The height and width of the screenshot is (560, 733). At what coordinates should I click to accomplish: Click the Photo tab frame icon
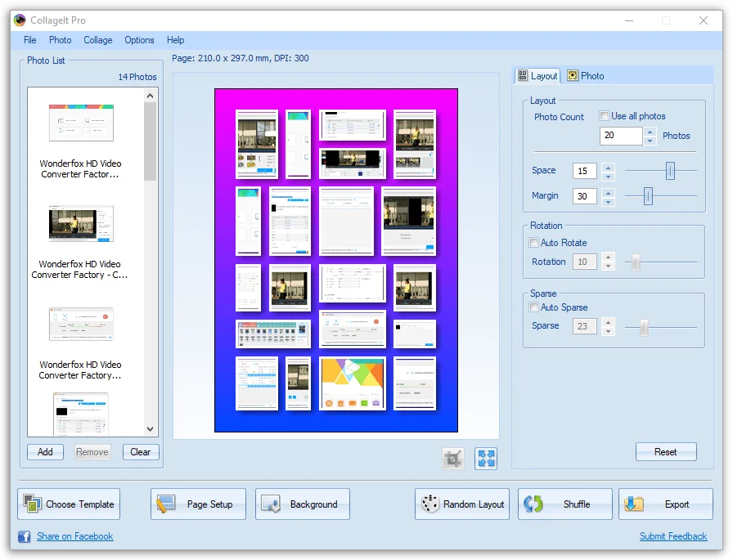click(x=572, y=76)
